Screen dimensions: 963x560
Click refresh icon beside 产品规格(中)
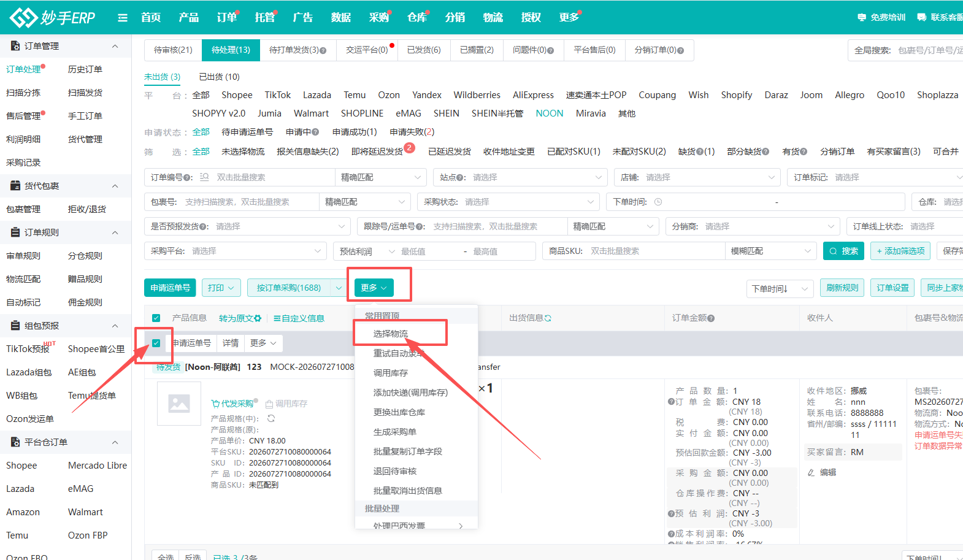click(271, 418)
